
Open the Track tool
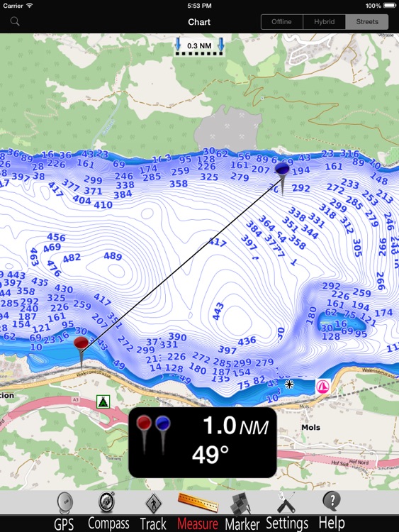click(153, 511)
